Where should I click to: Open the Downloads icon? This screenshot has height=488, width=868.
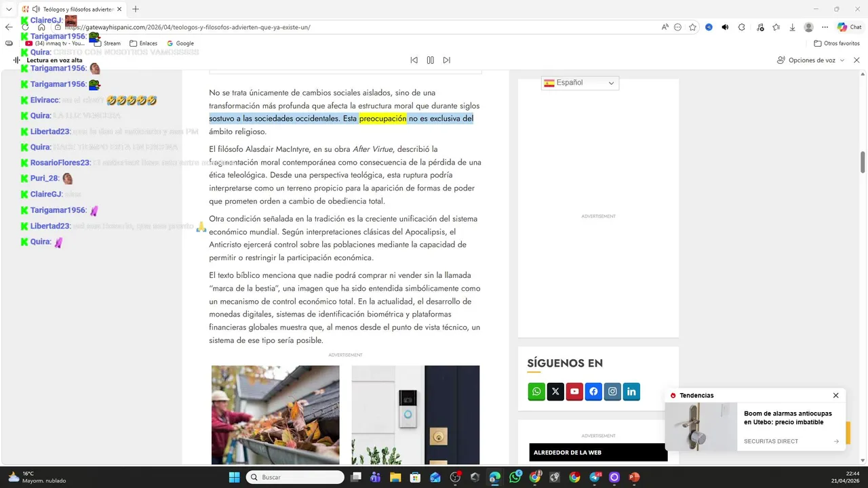click(x=792, y=27)
